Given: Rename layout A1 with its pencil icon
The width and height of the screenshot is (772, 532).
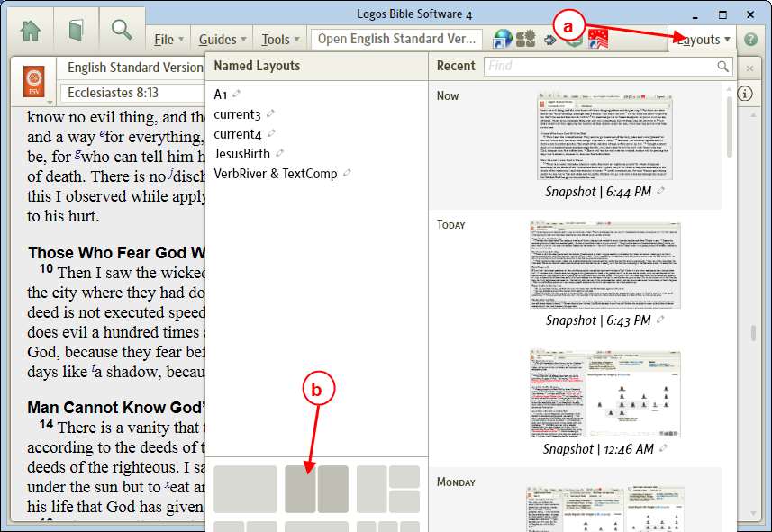Looking at the screenshot, I should click(237, 93).
